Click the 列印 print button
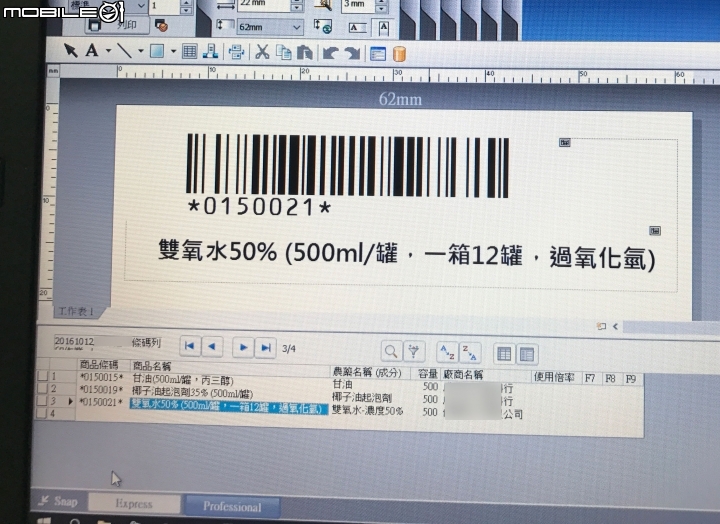This screenshot has height=524, width=720. pos(118,24)
